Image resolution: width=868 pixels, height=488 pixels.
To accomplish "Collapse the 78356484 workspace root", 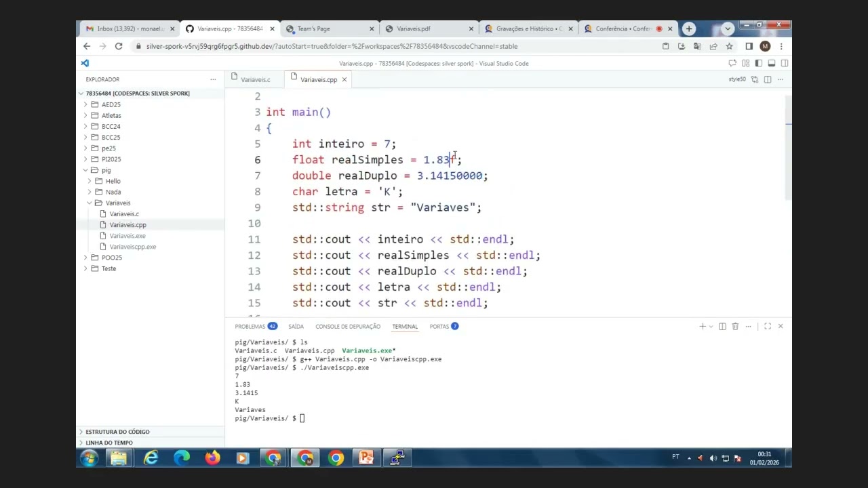I will (x=138, y=93).
